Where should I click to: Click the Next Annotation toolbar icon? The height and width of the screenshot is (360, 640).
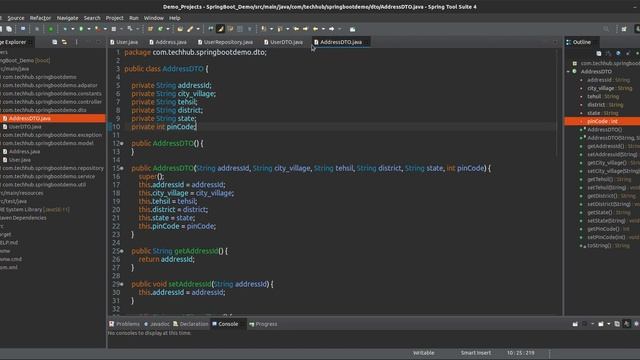[x=264, y=29]
